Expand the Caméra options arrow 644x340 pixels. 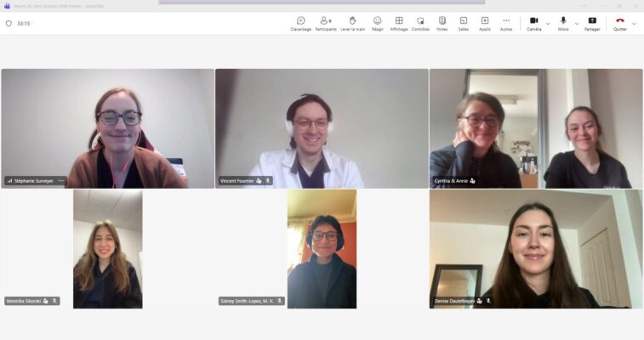point(548,23)
